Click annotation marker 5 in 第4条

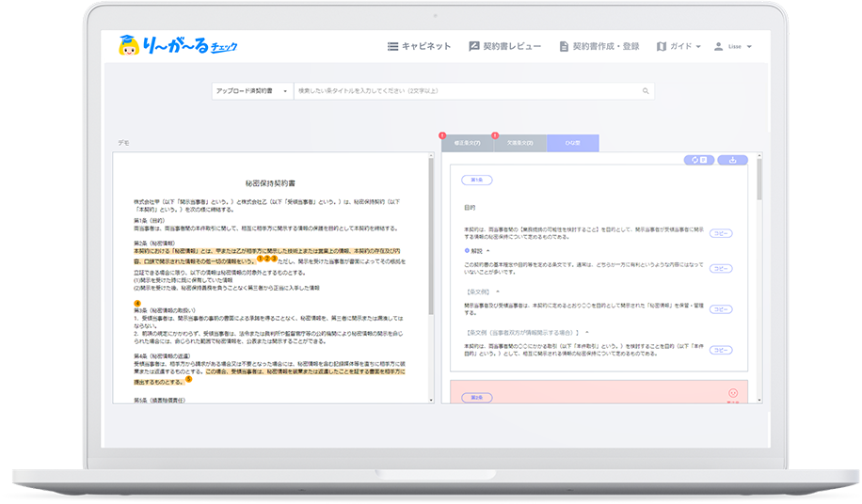pos(188,379)
